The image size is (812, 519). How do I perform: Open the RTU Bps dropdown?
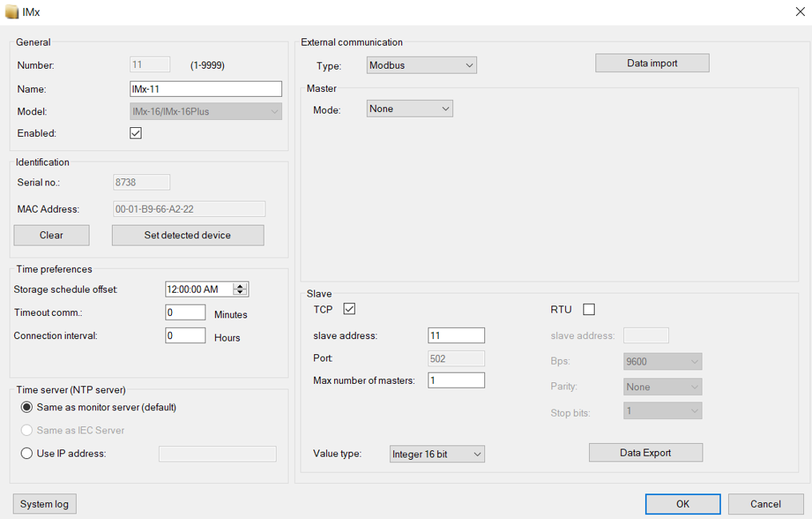663,361
